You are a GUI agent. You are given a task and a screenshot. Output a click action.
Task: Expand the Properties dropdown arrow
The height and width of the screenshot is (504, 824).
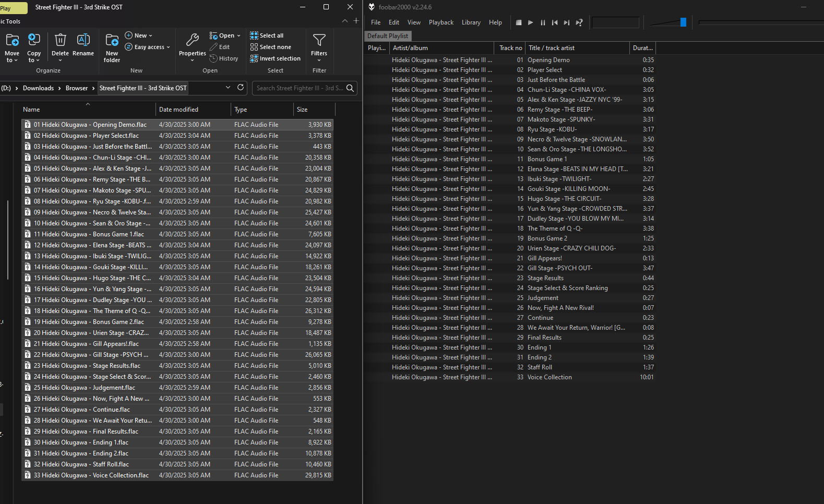[x=193, y=61]
